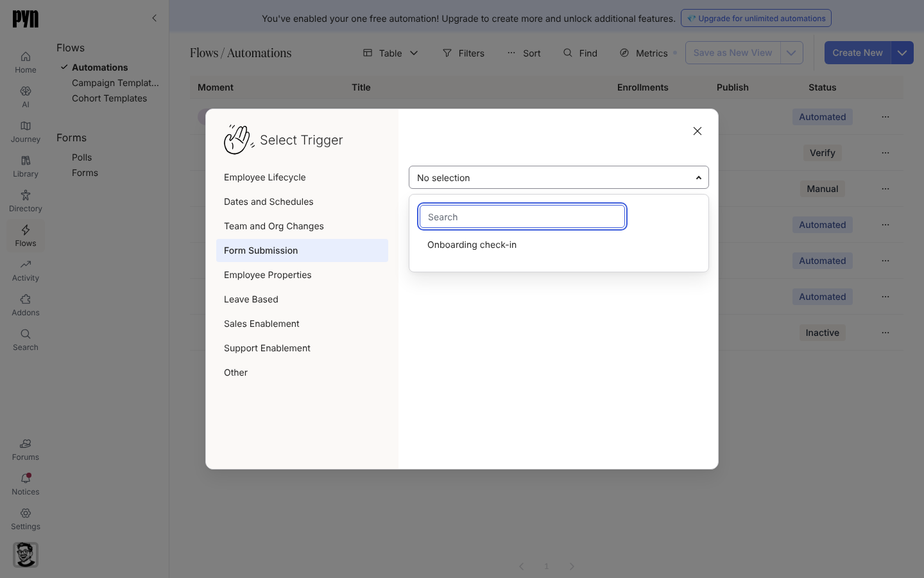The width and height of the screenshot is (924, 578).
Task: Open Cohort Templates in Flows list
Action: click(109, 98)
